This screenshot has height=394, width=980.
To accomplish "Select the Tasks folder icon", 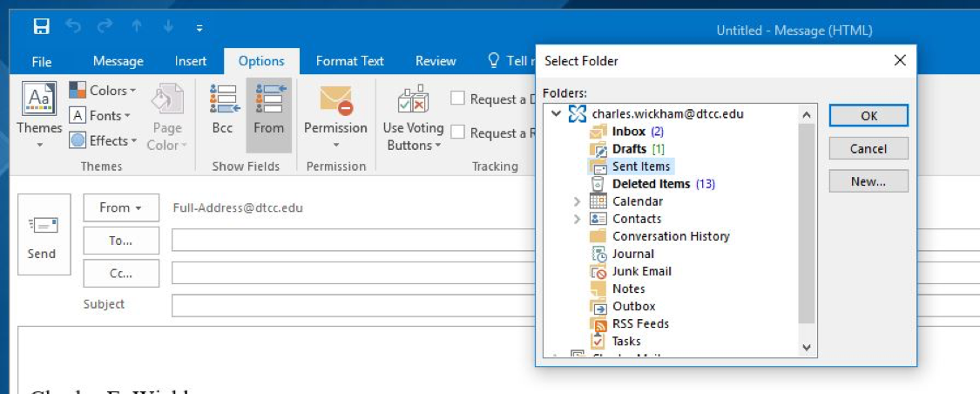I will pos(598,342).
